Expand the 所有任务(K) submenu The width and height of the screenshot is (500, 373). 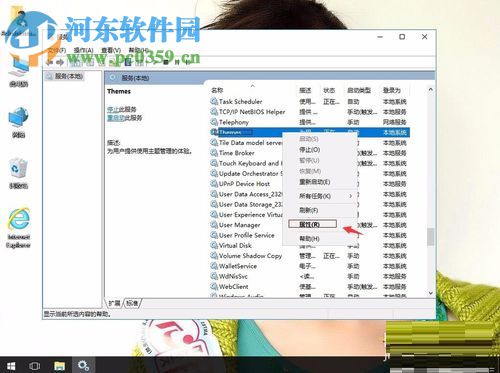[319, 196]
